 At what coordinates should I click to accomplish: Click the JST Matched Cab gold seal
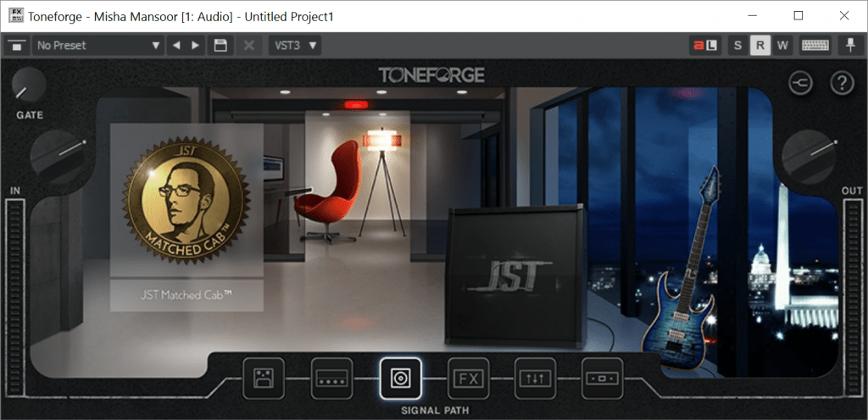coord(186,200)
